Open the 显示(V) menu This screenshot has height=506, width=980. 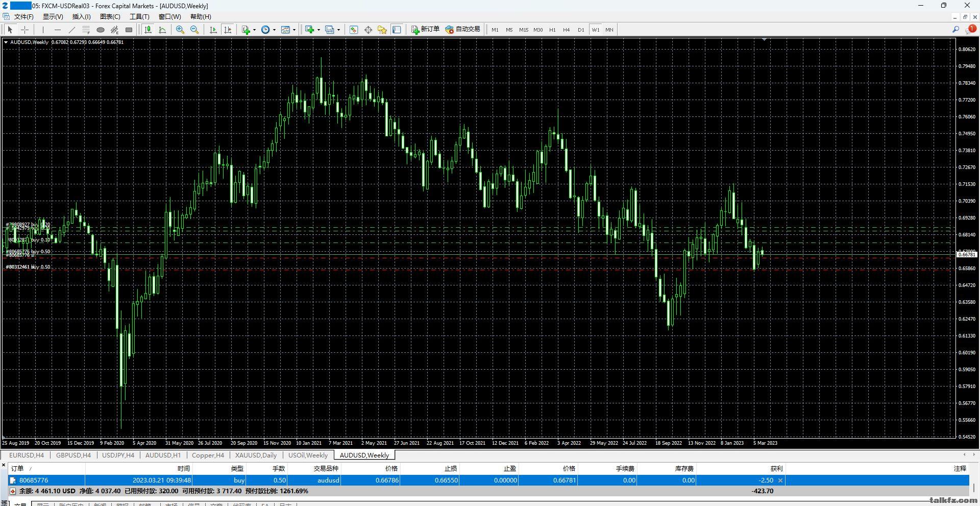(53, 16)
